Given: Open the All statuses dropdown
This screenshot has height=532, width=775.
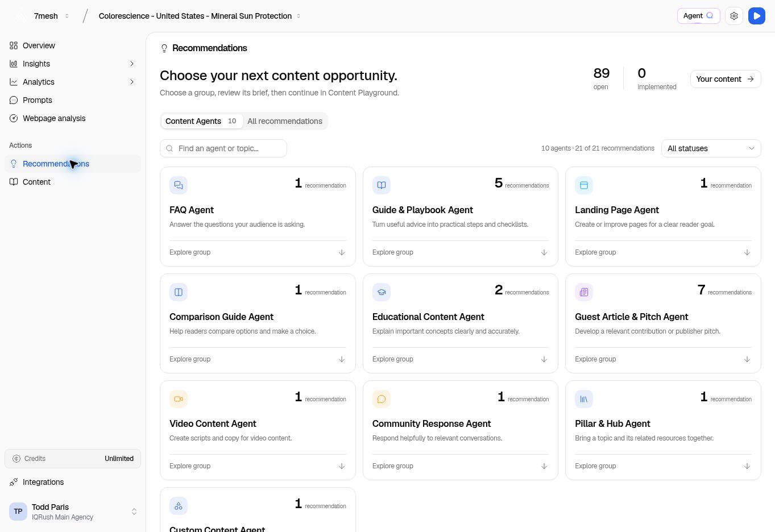Looking at the screenshot, I should click(711, 148).
